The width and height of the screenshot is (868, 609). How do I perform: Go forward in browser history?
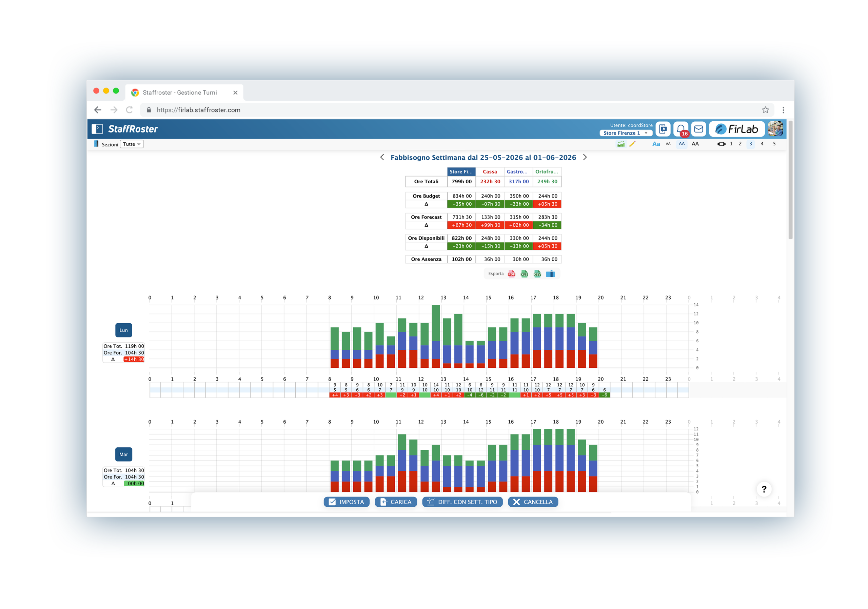(x=114, y=110)
